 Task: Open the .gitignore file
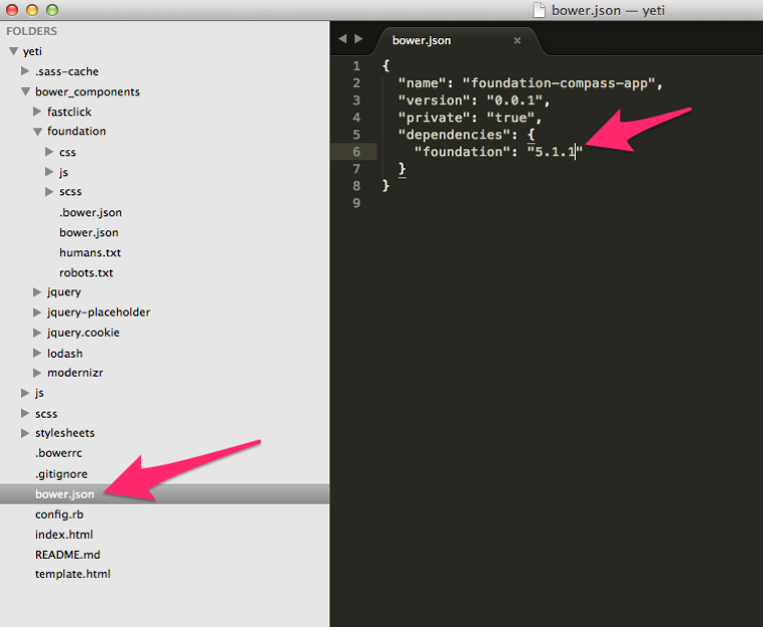coord(61,474)
